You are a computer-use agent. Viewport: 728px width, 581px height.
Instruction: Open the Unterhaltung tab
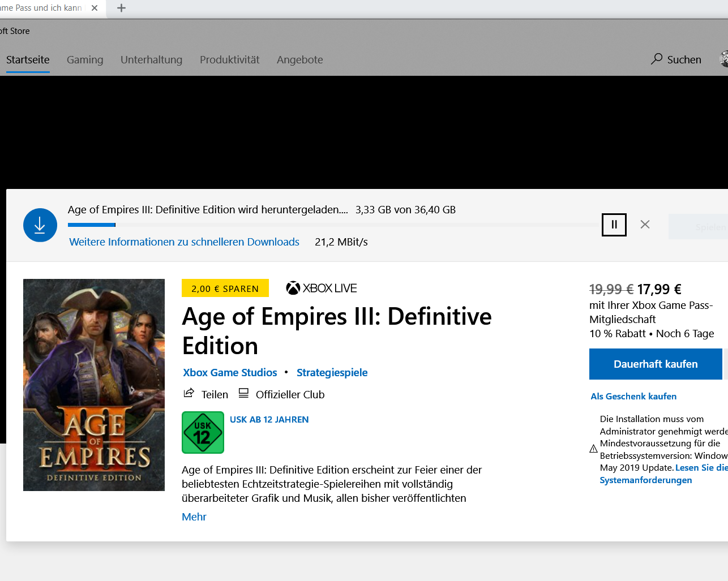151,59
